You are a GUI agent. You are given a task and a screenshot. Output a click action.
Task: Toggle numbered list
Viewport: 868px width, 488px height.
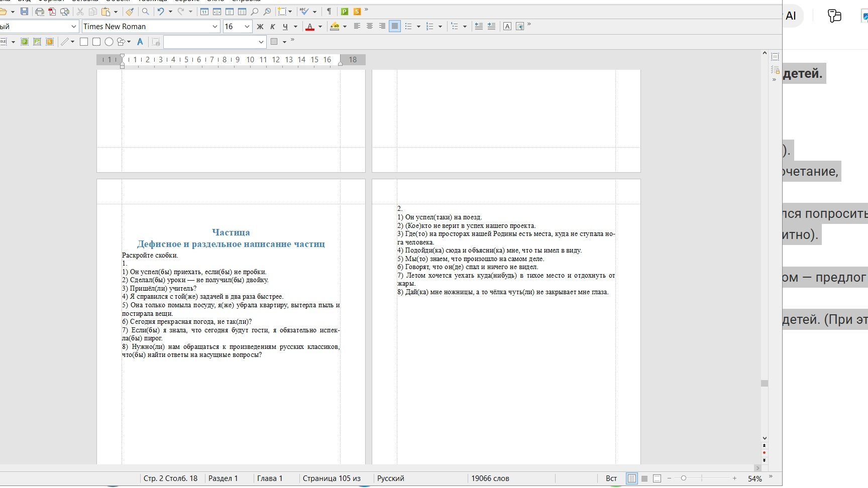point(430,26)
